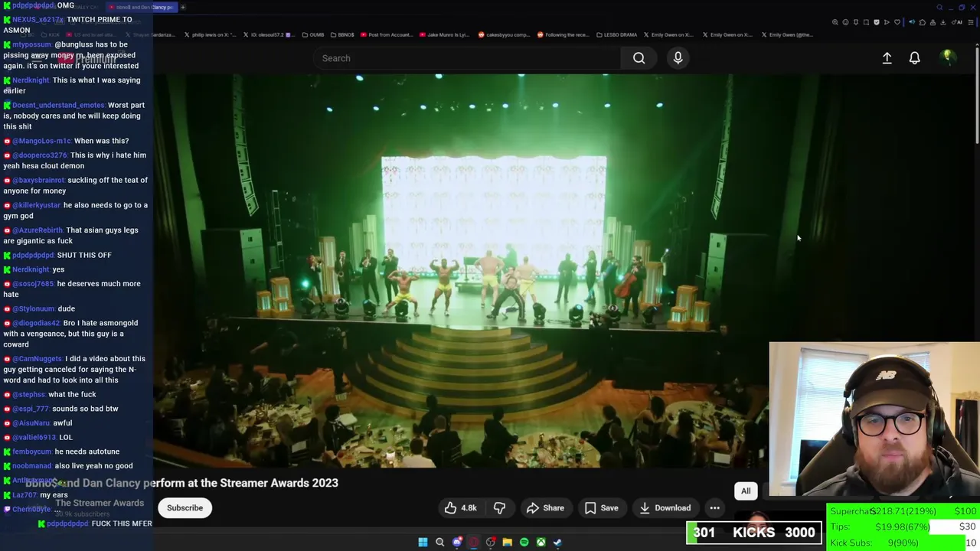Open the browser profile icon

933,22
